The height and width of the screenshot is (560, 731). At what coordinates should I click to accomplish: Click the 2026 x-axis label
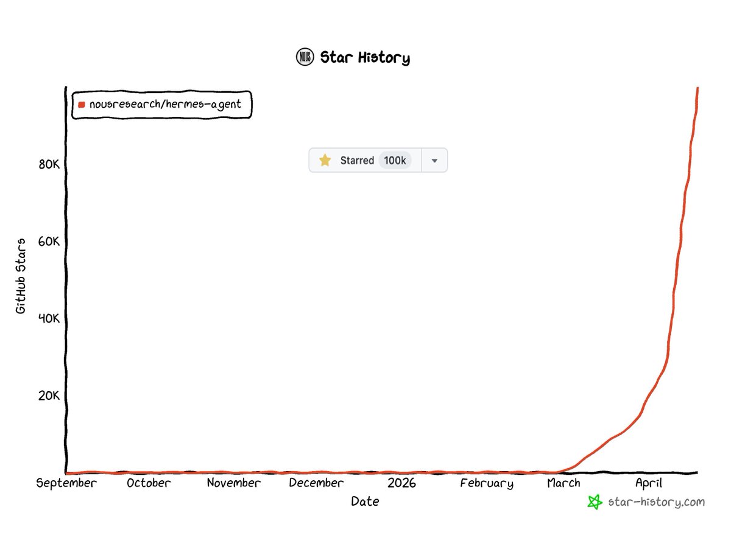(x=401, y=483)
